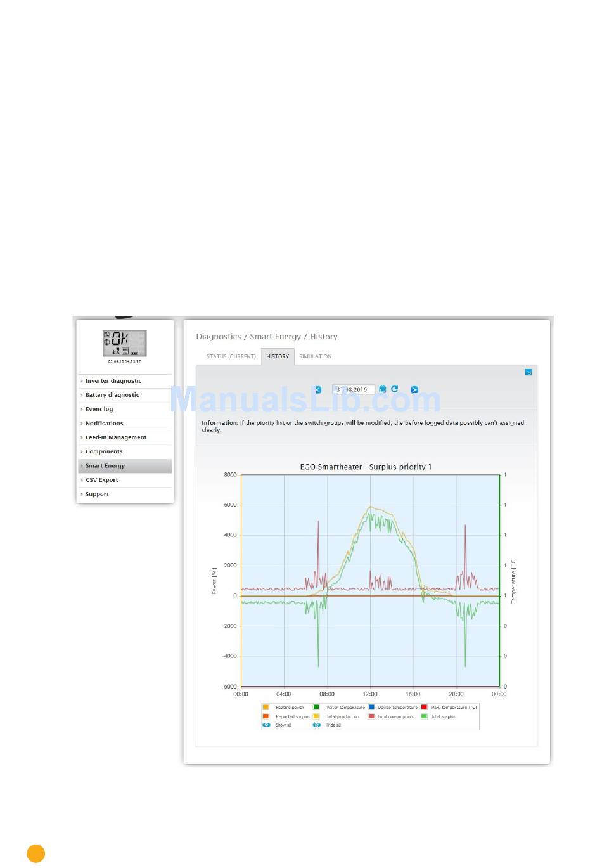This screenshot has height=868, width=602.
Task: Click the timestamp under the OK display
Action: (124, 361)
